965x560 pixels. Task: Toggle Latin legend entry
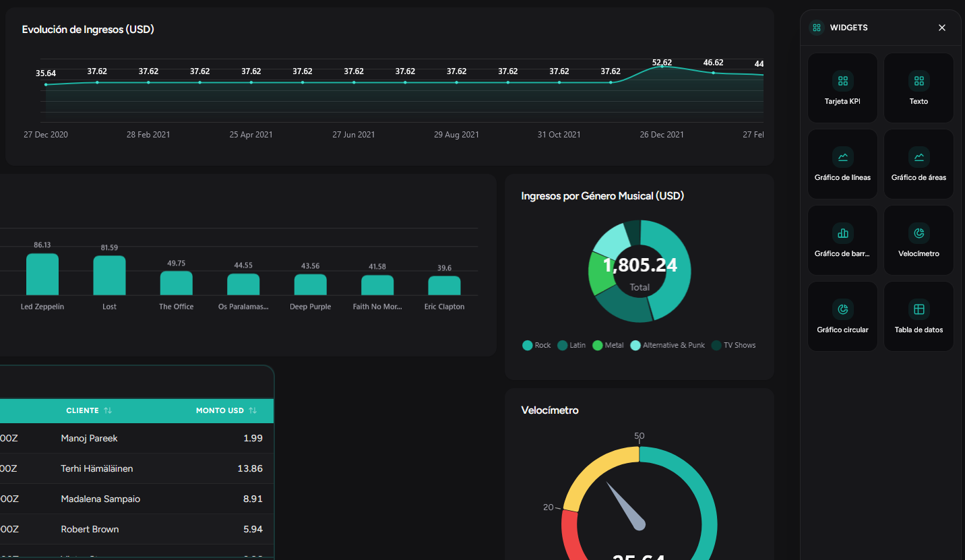tap(571, 345)
